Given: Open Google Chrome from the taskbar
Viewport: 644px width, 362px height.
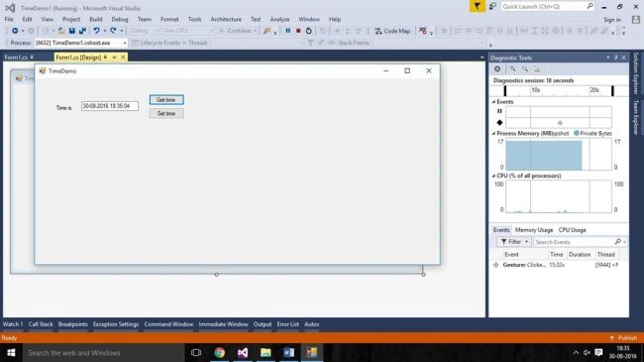Looking at the screenshot, I should [219, 352].
